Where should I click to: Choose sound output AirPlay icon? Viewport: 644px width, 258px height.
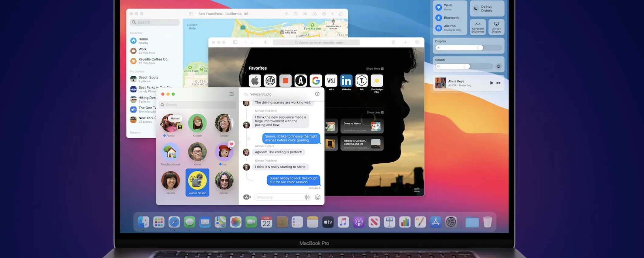coord(498,66)
